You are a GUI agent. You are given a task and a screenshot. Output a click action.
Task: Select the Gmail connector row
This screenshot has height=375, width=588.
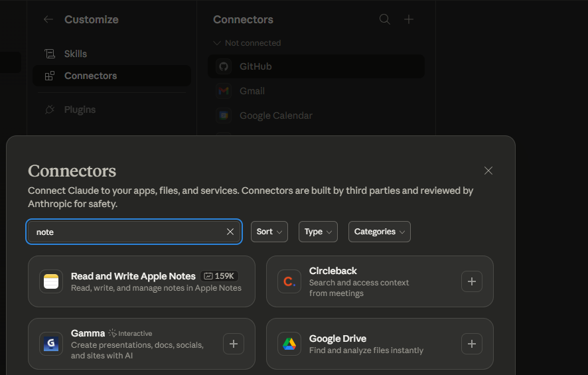point(316,91)
